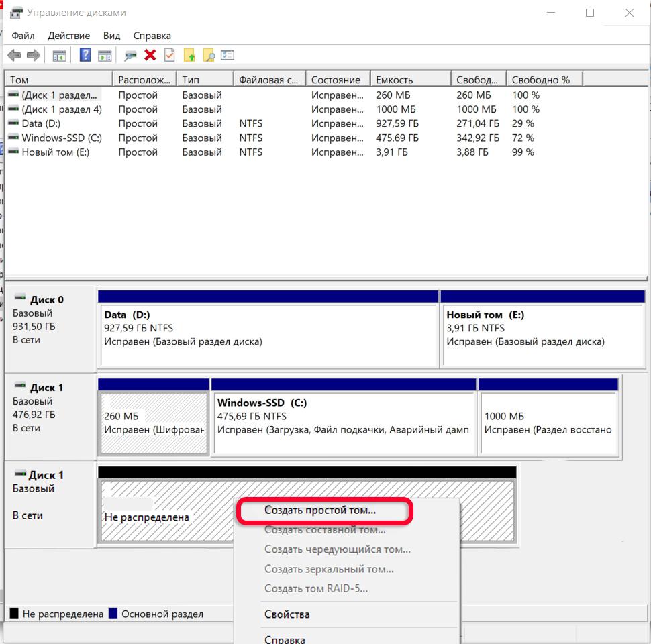Open the Действие menu
The height and width of the screenshot is (644, 651).
click(69, 36)
